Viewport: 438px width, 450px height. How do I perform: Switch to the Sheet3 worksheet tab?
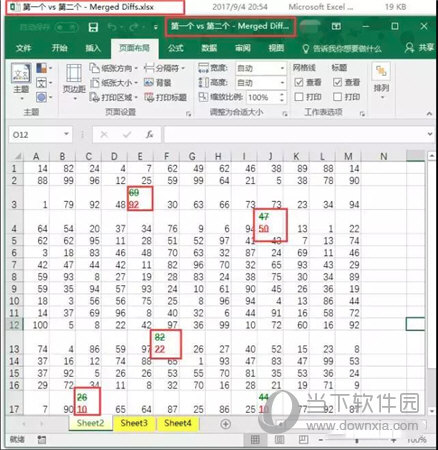[x=134, y=423]
